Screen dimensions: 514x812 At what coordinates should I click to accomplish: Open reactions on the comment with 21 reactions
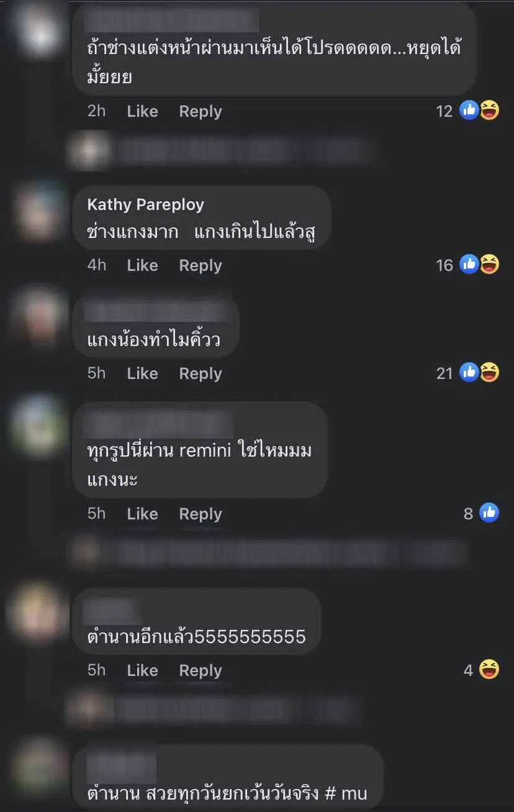tap(468, 373)
